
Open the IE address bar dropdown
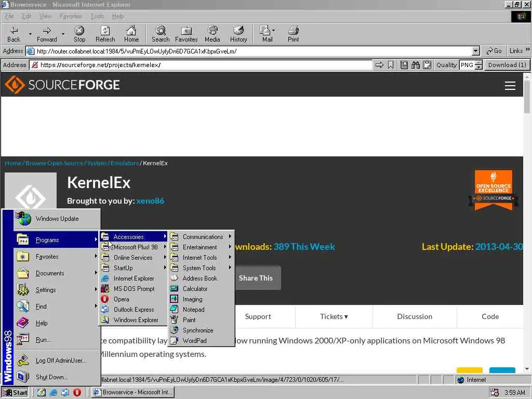[x=476, y=51]
